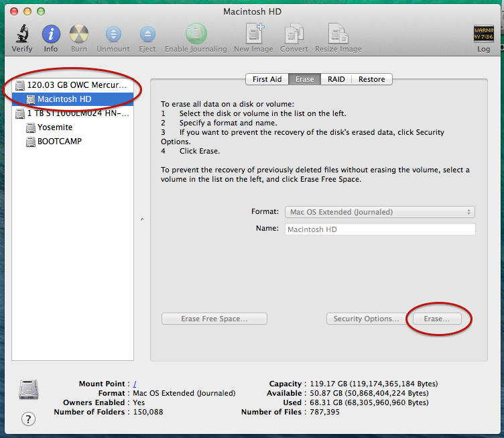Click the Number of Folders value 150,088
This screenshot has width=504, height=438.
click(x=148, y=412)
